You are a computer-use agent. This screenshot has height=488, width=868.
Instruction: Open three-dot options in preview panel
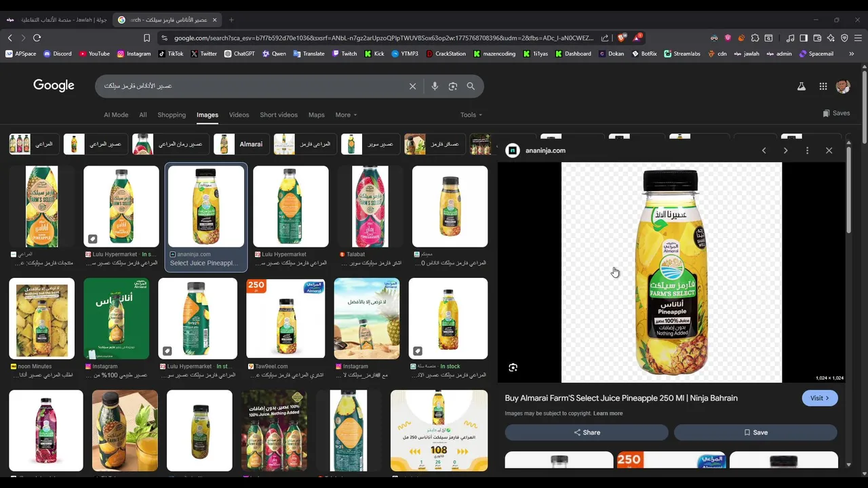pos(807,150)
